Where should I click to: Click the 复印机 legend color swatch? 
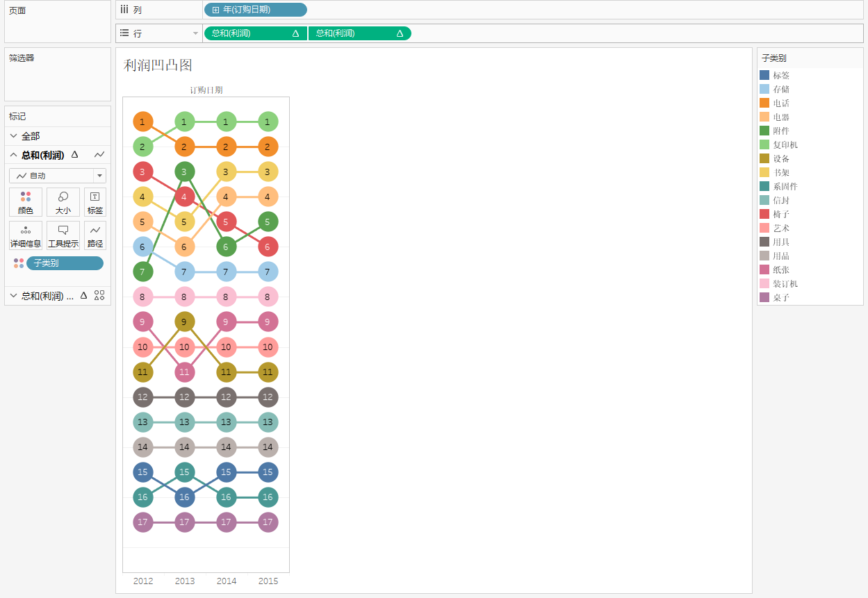[x=764, y=144]
